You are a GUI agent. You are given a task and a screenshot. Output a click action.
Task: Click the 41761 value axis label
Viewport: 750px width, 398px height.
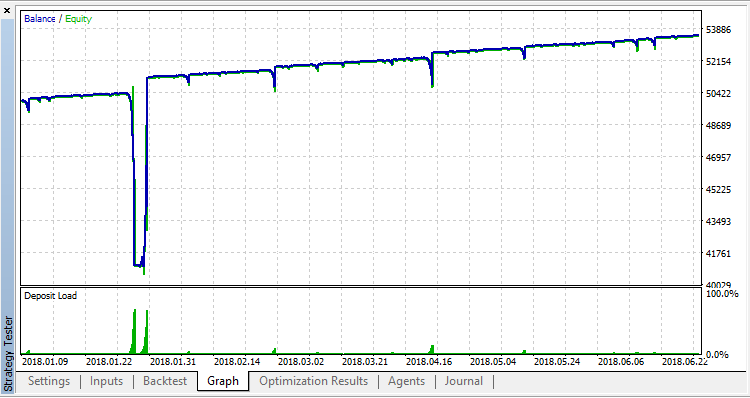(x=718, y=253)
